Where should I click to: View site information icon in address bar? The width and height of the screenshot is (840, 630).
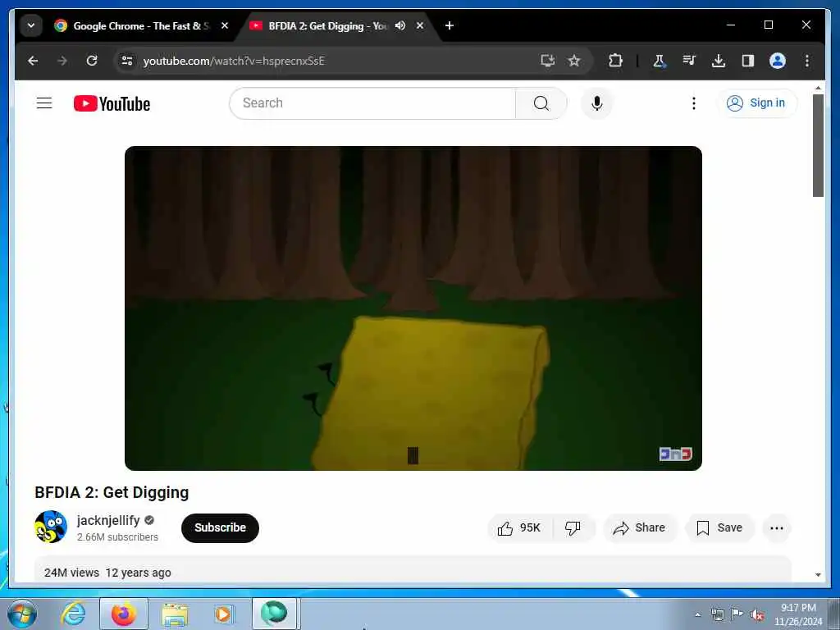coord(127,61)
